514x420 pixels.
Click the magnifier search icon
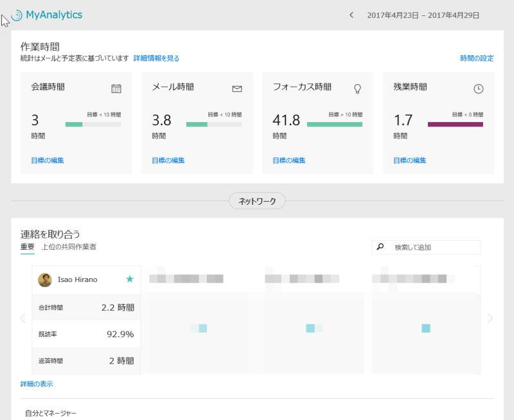pos(380,247)
